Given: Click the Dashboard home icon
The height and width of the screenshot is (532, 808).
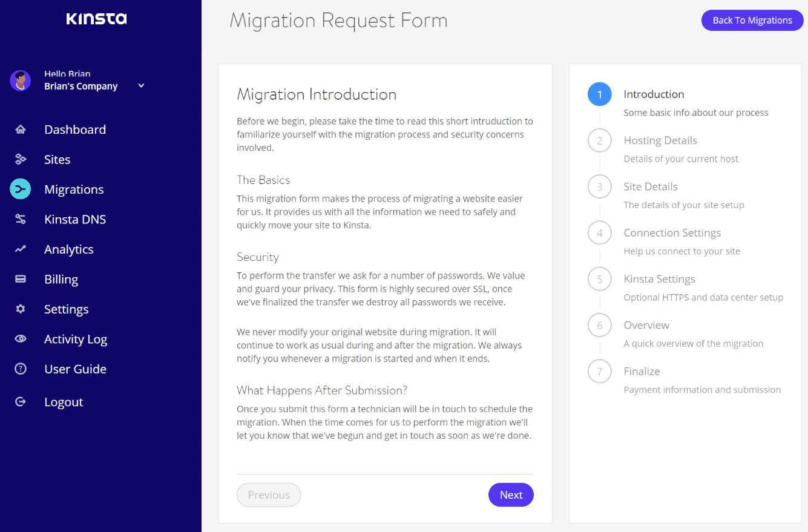Looking at the screenshot, I should pyautogui.click(x=21, y=130).
